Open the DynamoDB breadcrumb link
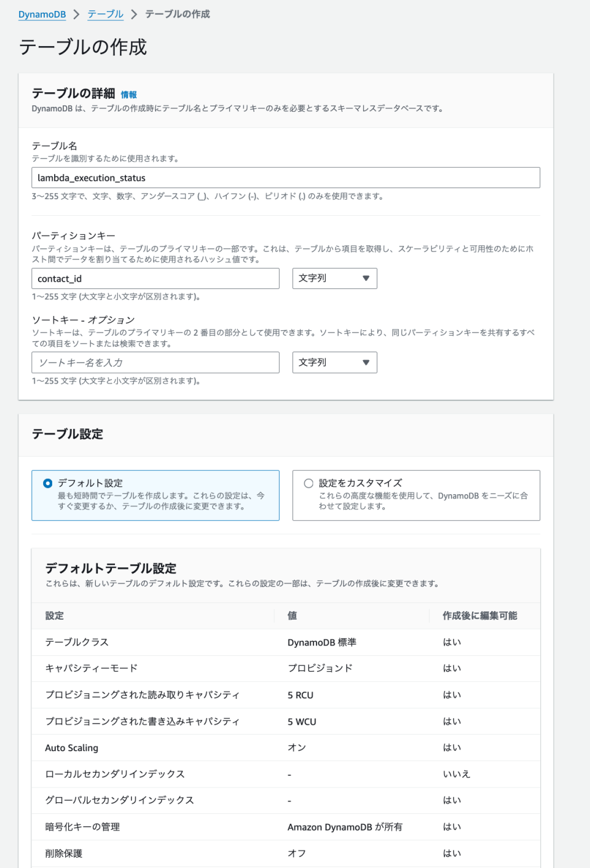The height and width of the screenshot is (868, 590). click(41, 14)
